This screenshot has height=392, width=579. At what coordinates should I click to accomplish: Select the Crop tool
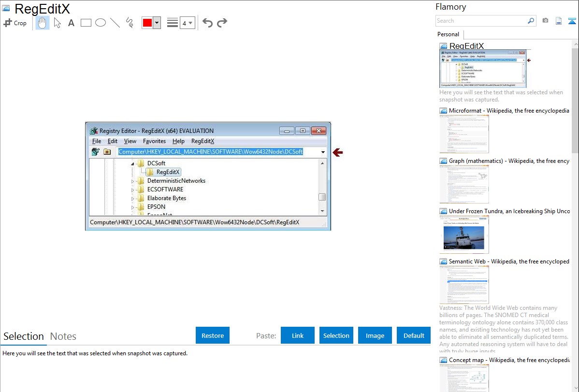tap(15, 23)
